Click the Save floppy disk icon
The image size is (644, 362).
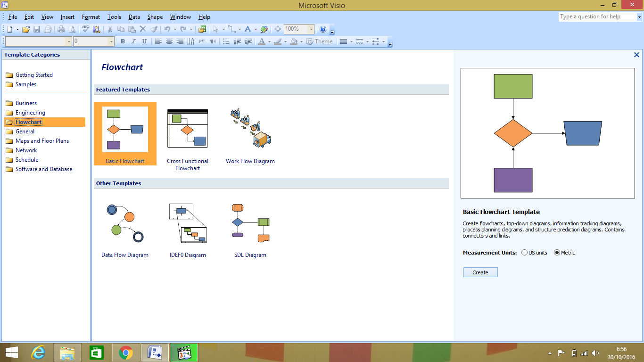pos(37,29)
